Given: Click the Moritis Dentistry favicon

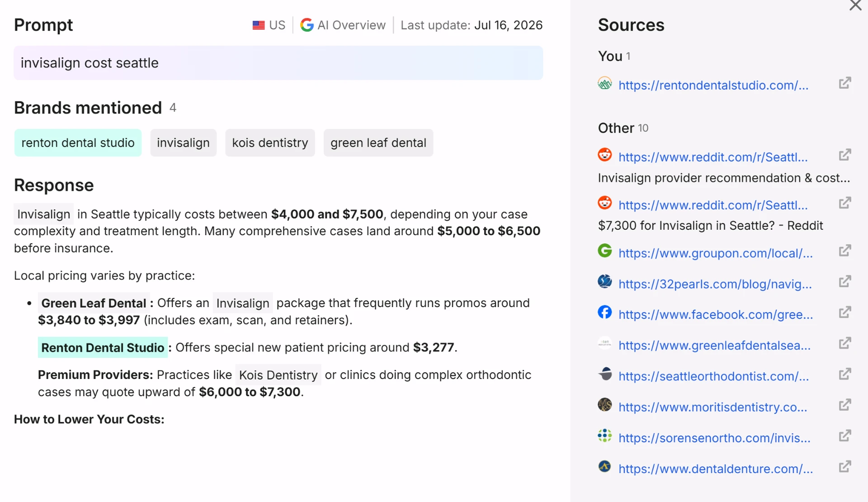Looking at the screenshot, I should tap(604, 404).
